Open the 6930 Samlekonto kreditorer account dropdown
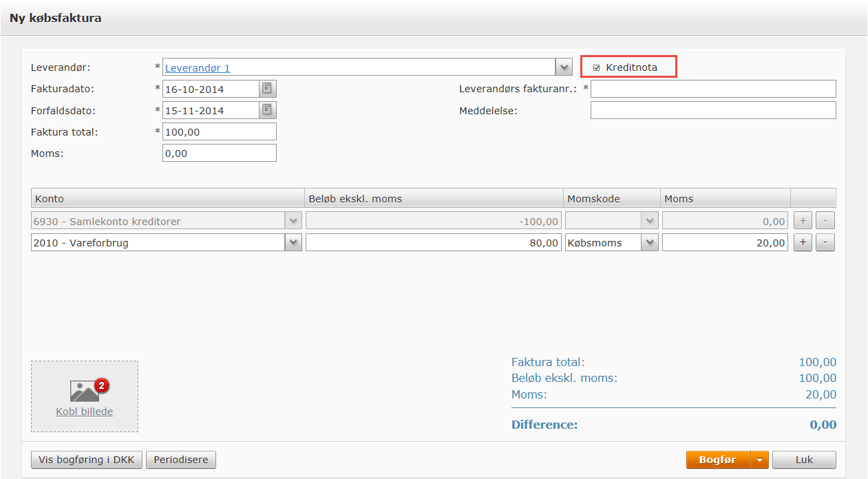This screenshot has width=868, height=479. click(x=294, y=221)
